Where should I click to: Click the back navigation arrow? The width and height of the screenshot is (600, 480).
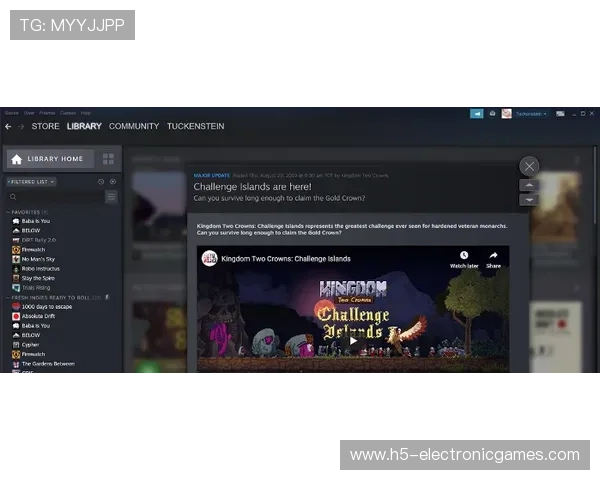click(x=8, y=127)
